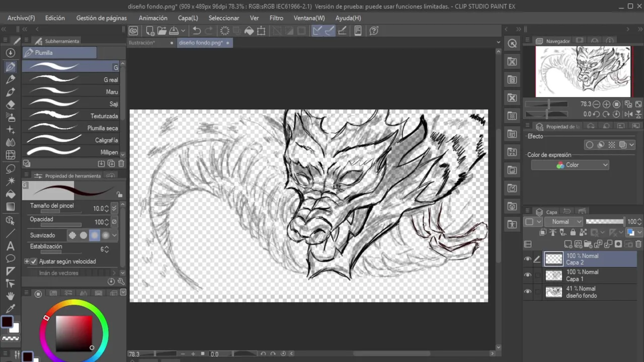Expand Ajustar según velocidad plus expander
Image resolution: width=644 pixels, height=362 pixels.
[x=27, y=261]
